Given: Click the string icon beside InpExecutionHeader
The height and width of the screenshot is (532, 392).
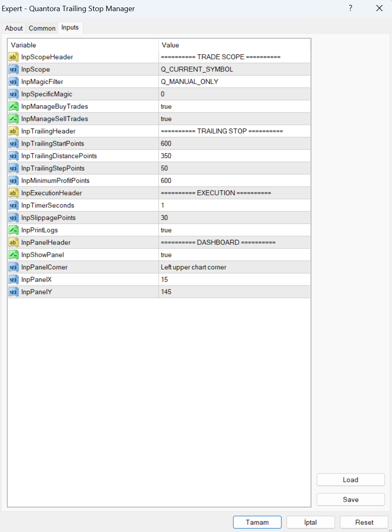Looking at the screenshot, I should coord(13,193).
